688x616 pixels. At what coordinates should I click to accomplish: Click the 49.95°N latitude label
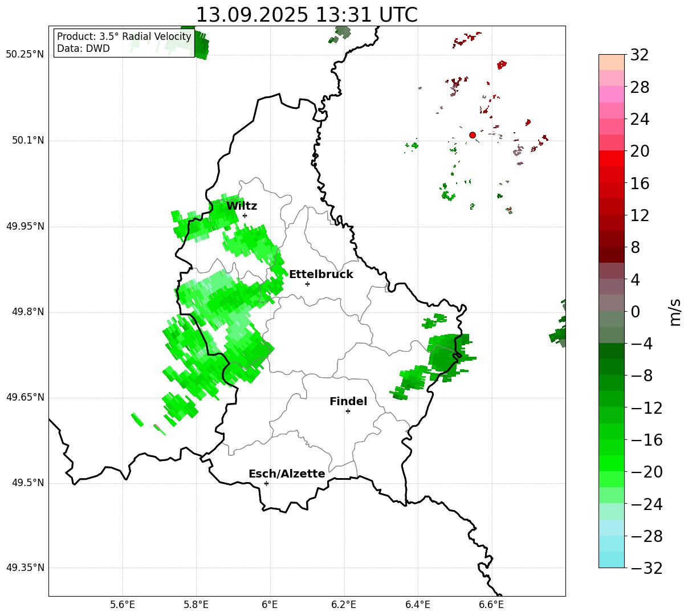coord(25,226)
